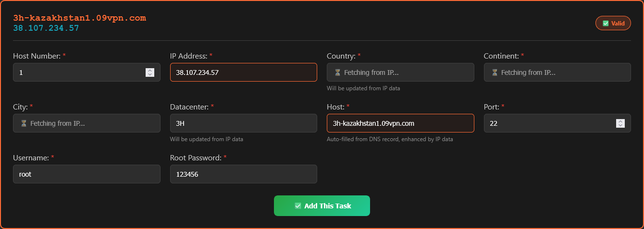Click the Valid status badge
This screenshot has width=644, height=229.
point(613,23)
